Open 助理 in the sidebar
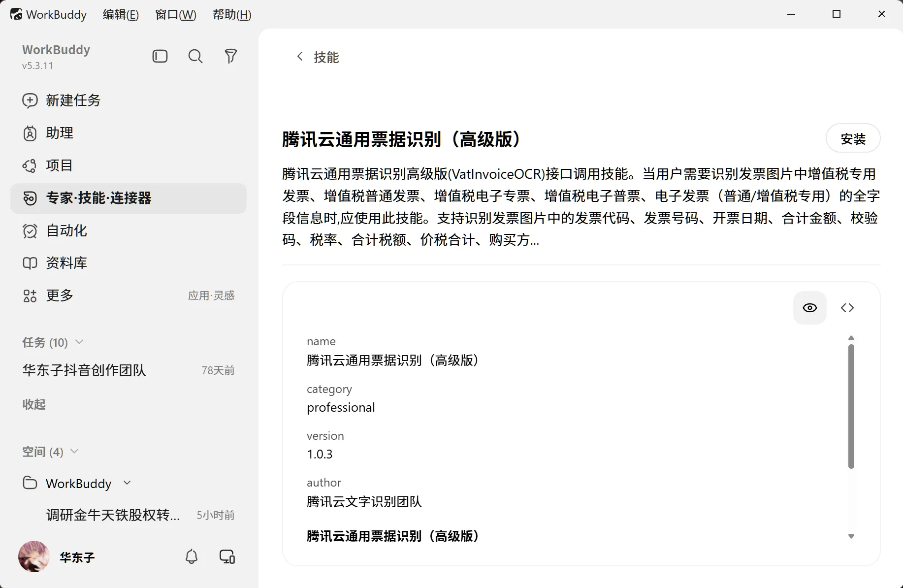The image size is (903, 588). [129, 133]
